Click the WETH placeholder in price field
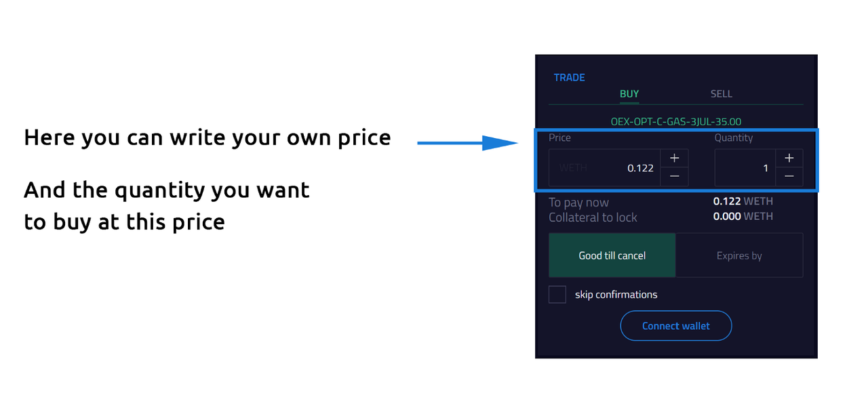Image resolution: width=868 pixels, height=397 pixels. pyautogui.click(x=573, y=167)
